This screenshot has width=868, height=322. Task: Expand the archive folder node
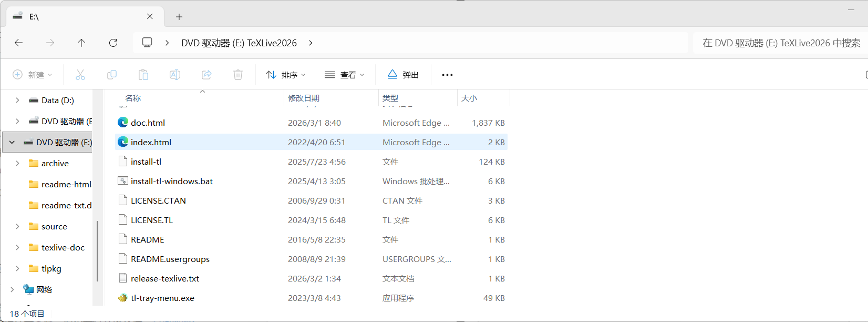(x=17, y=163)
